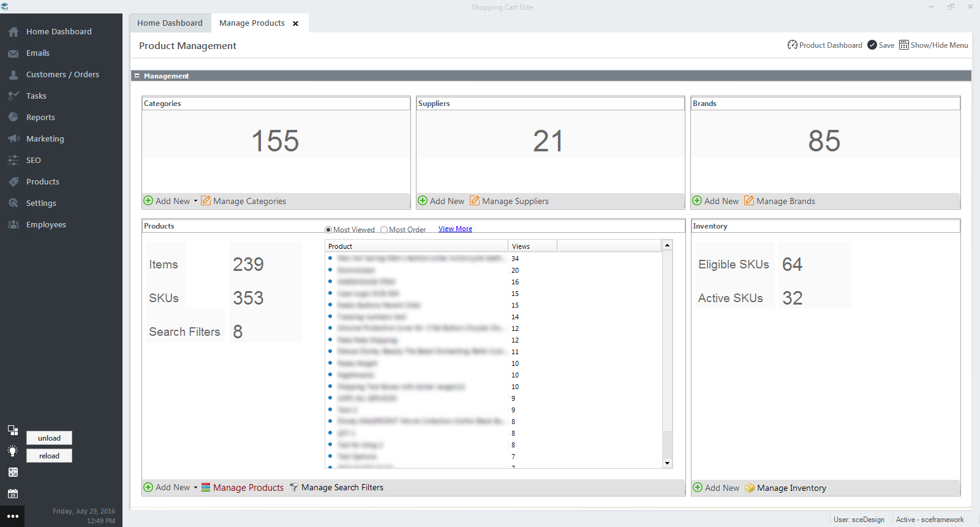
Task: Open Marketing in the sidebar menu
Action: [x=45, y=138]
